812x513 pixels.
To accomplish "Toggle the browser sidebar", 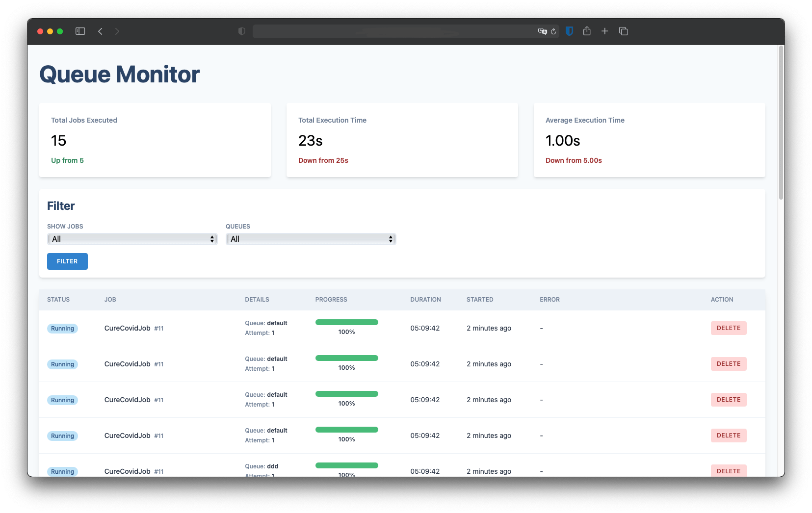I will tap(80, 31).
